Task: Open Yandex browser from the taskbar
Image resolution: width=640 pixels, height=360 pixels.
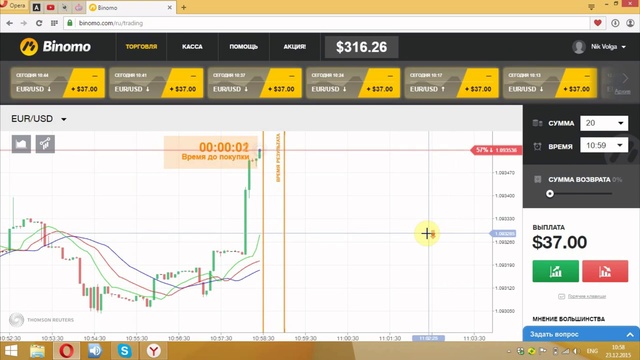Action: 154,351
